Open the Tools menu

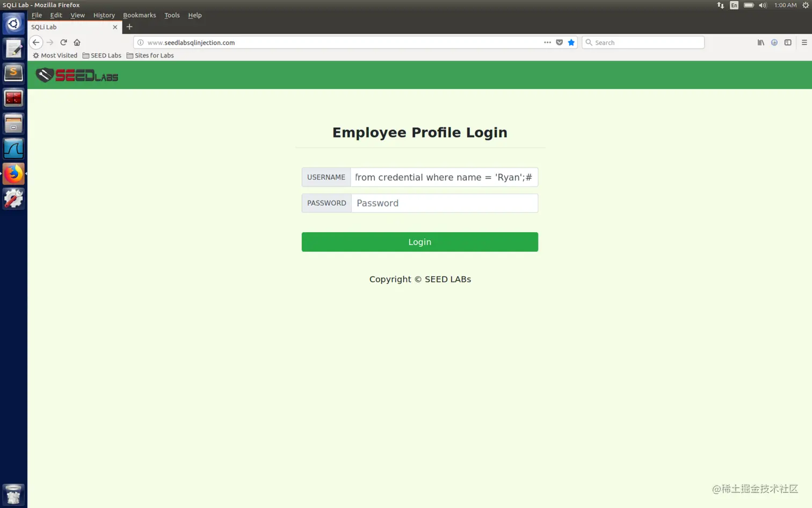[x=172, y=15]
